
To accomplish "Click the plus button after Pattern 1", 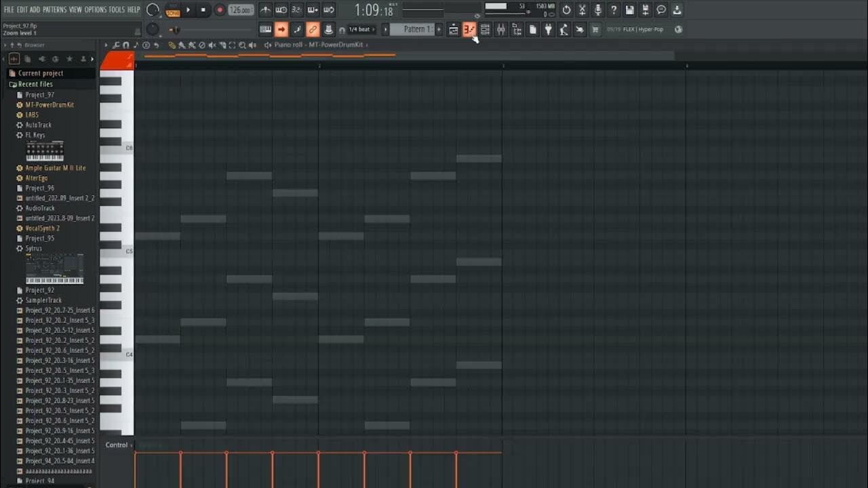I will (439, 29).
